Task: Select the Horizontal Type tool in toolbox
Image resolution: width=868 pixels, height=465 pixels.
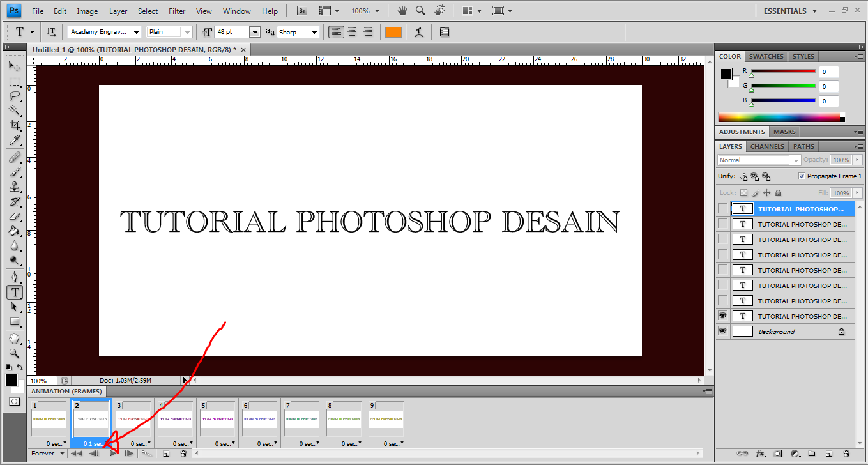Action: point(14,292)
